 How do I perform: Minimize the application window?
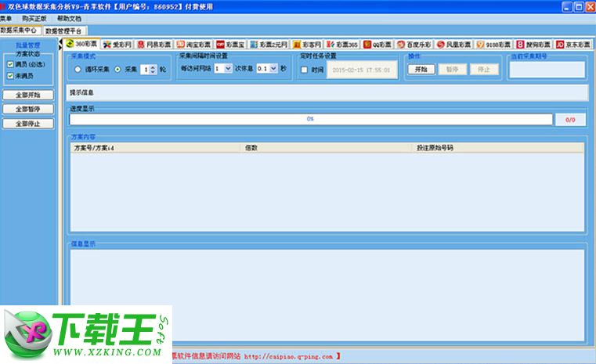click(x=567, y=7)
